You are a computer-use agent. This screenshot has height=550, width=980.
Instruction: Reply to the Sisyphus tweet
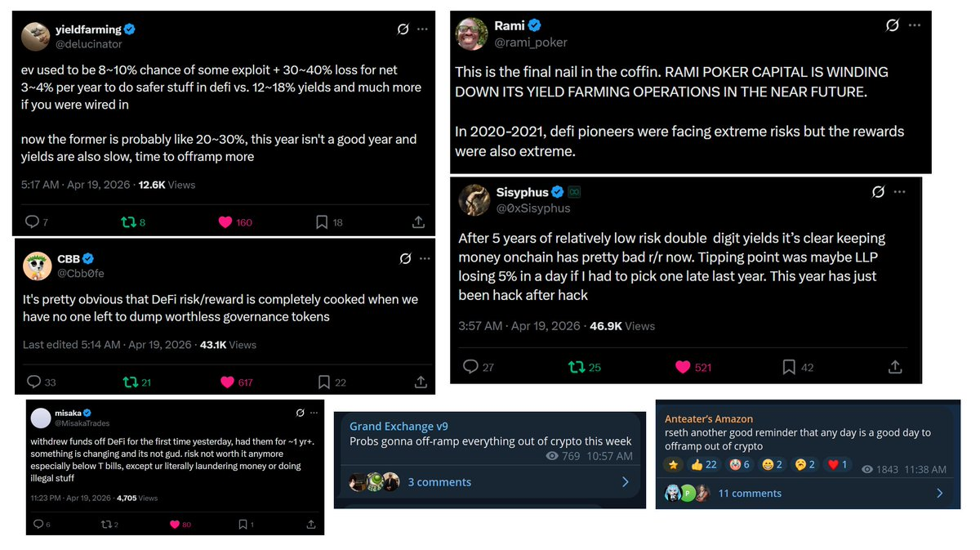coord(470,367)
